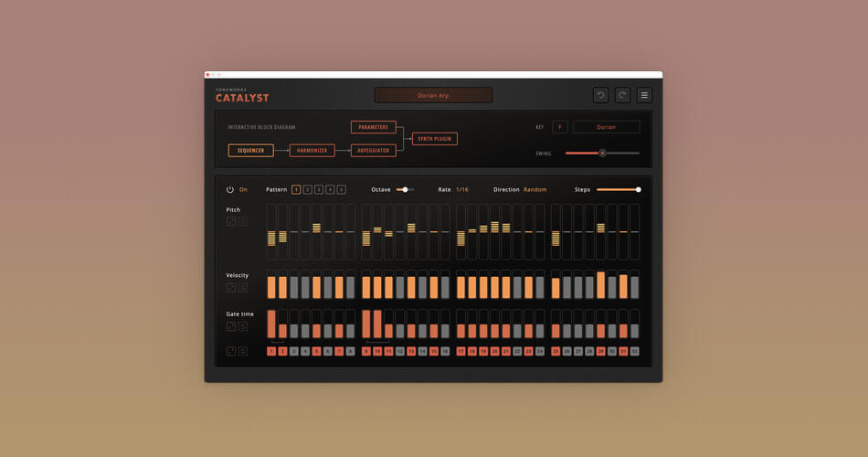Select the Harmonizer block

[312, 150]
